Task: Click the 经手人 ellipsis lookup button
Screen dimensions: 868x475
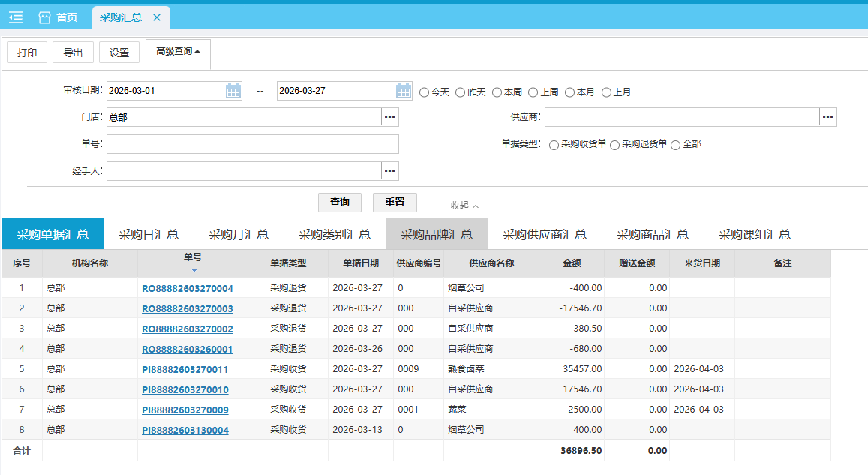Action: [389, 171]
